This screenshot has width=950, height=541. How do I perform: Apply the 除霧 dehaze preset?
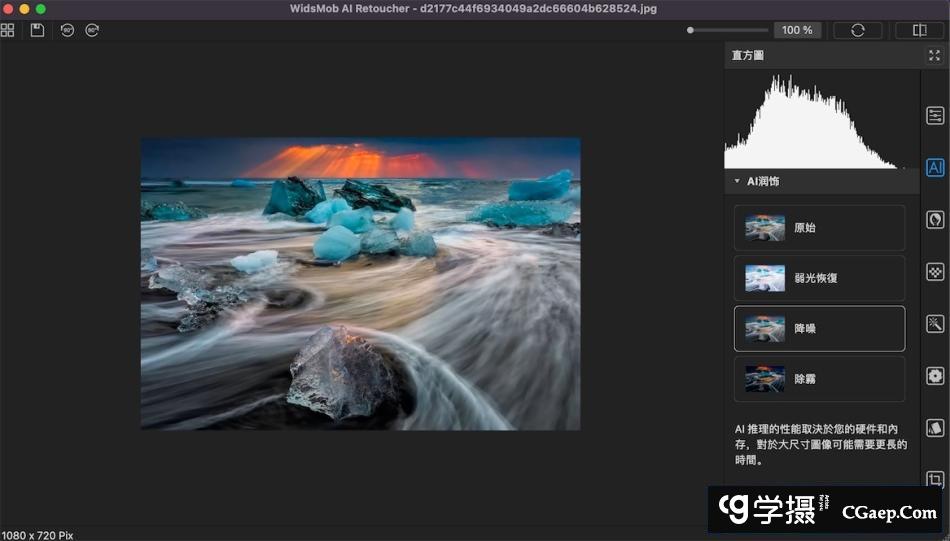point(819,379)
